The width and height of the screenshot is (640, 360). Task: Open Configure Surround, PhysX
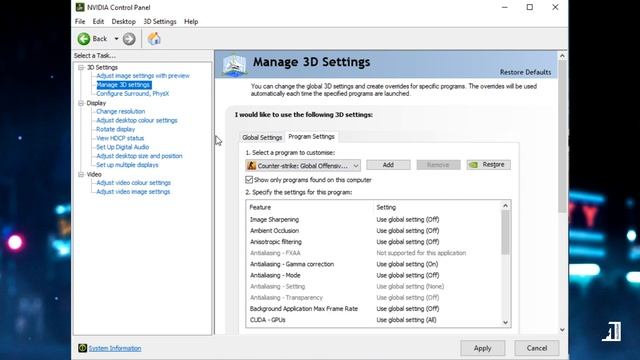pos(132,93)
